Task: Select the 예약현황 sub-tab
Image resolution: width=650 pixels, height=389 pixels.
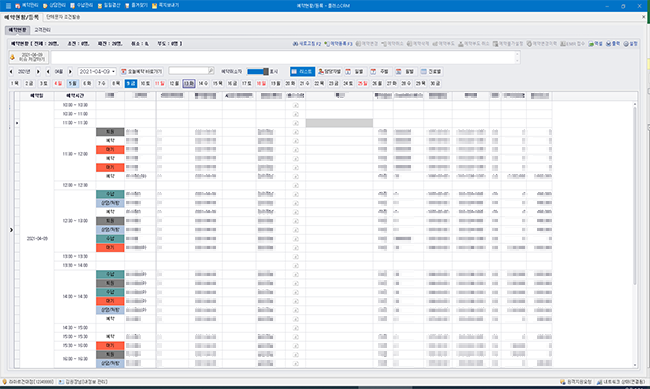Action: coord(17,30)
